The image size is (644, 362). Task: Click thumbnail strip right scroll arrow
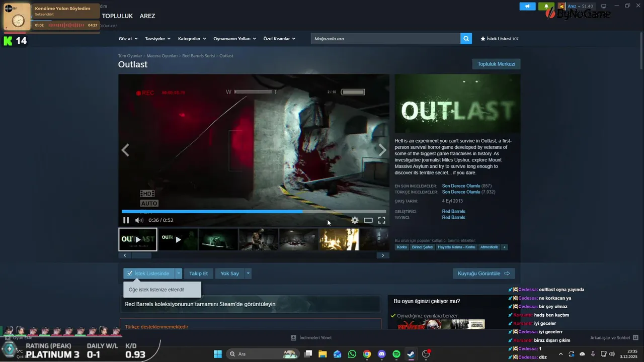pos(383,255)
